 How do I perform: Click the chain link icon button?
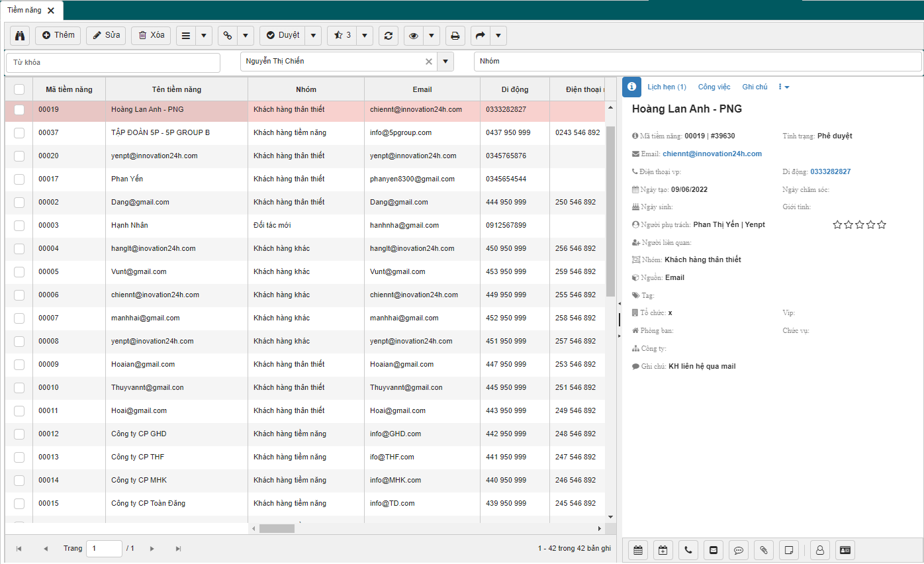coord(228,36)
